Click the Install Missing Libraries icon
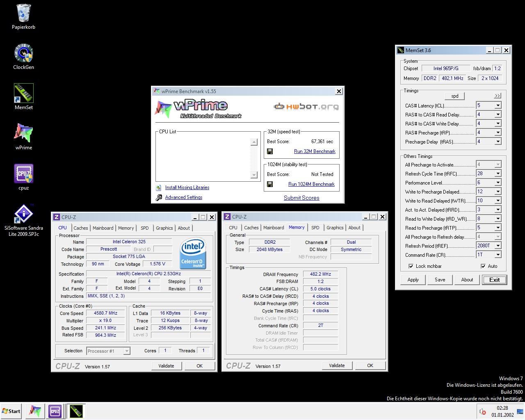The image size is (525, 420). coord(159,187)
